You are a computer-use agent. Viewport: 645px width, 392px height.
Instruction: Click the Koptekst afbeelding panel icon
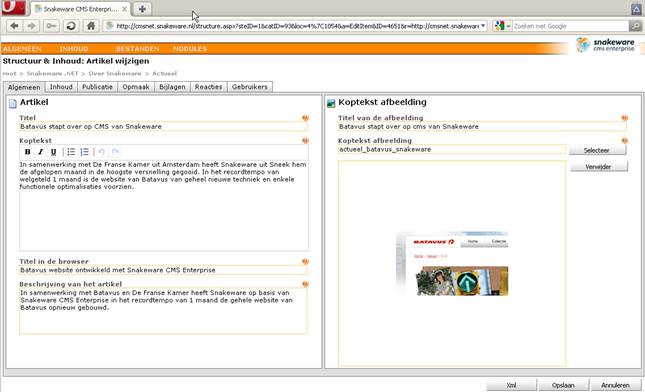331,103
